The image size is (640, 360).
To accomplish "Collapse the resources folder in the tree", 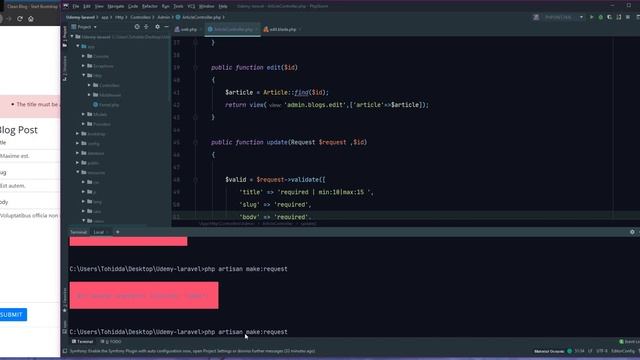I will (78, 173).
